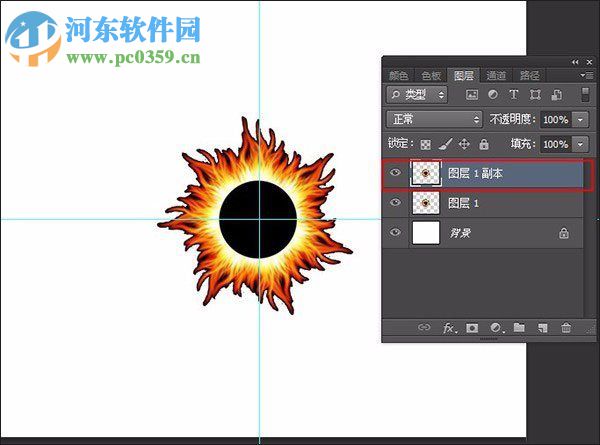Select the 图层 1 layer thumbnail

[x=426, y=203]
